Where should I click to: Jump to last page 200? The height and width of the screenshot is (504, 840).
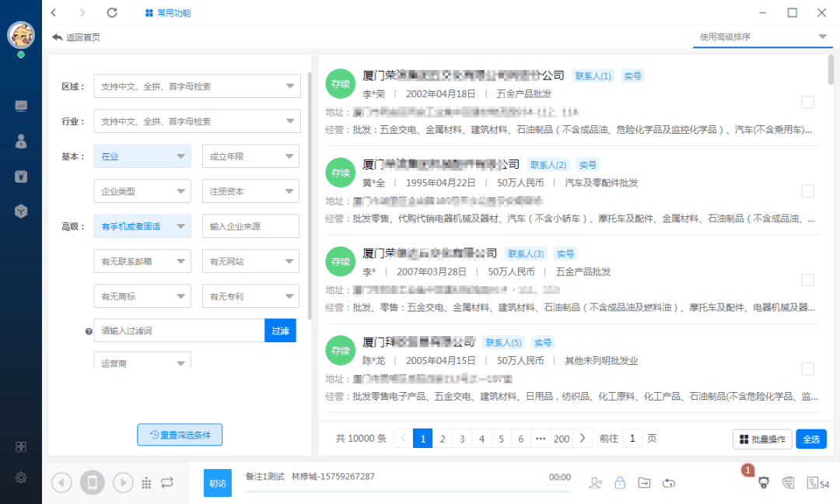click(562, 439)
